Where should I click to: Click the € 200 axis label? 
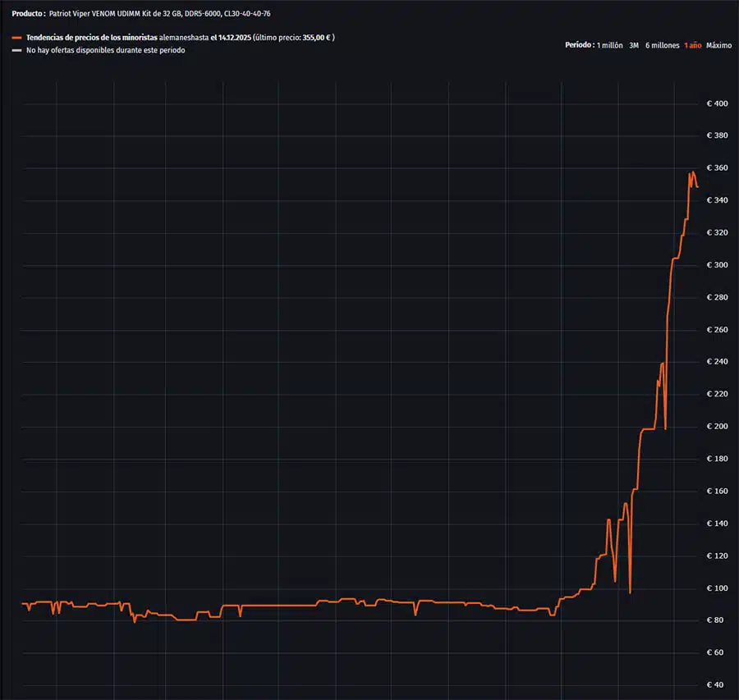tap(717, 427)
